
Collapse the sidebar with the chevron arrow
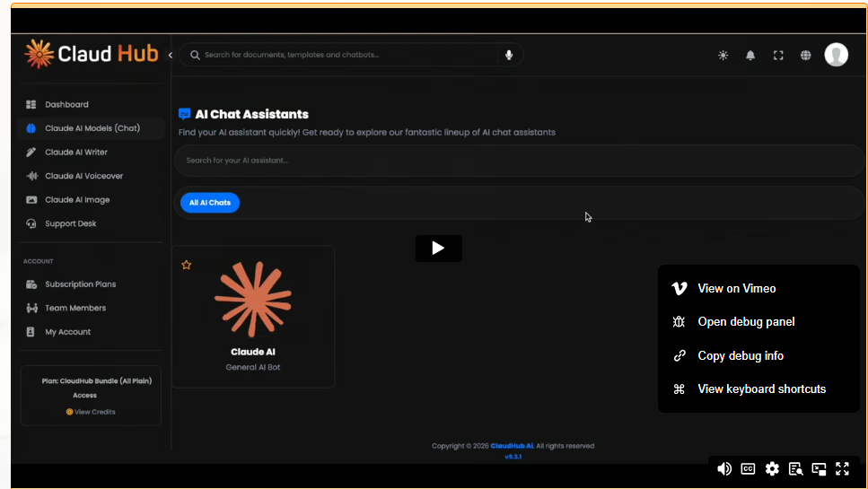pyautogui.click(x=171, y=55)
